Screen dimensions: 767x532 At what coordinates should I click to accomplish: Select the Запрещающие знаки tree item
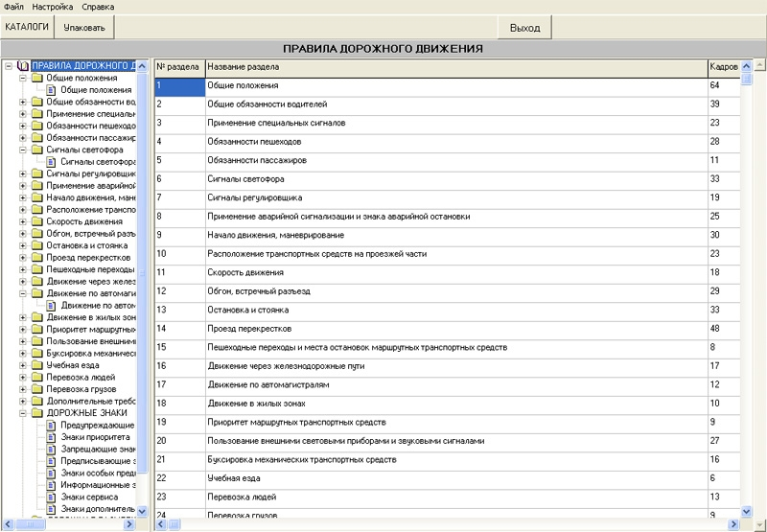click(x=98, y=450)
